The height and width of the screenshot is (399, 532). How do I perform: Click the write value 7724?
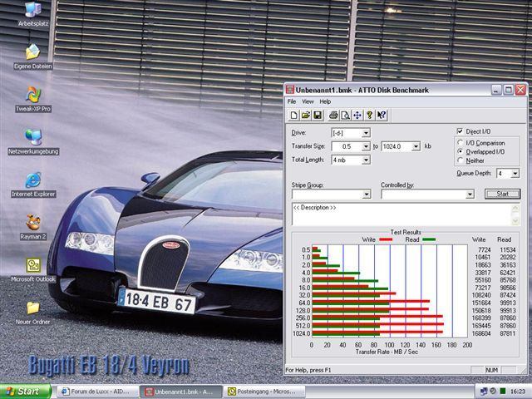[484, 249]
